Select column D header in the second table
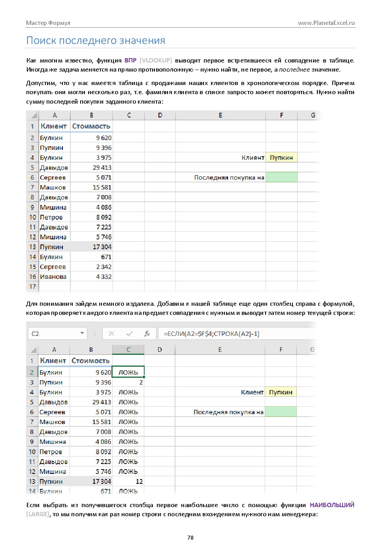 [160, 350]
